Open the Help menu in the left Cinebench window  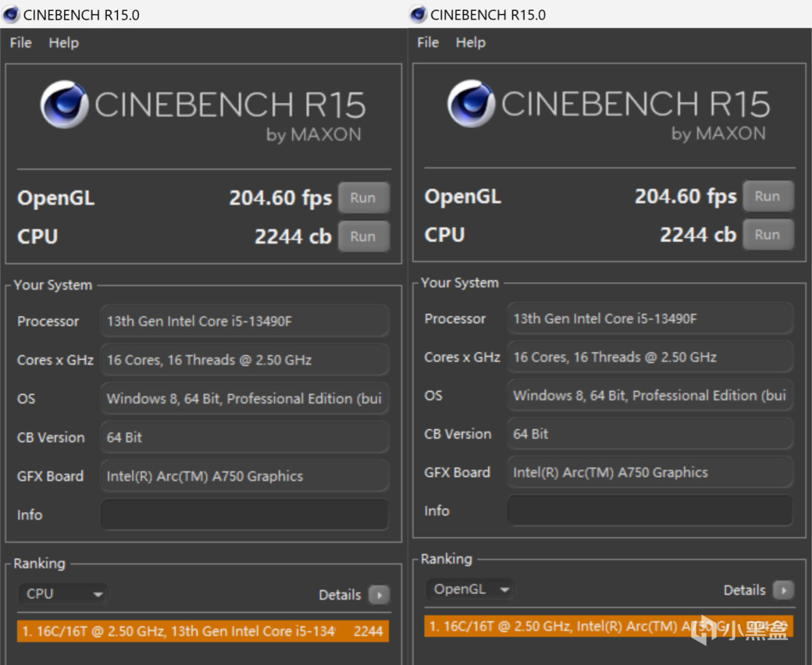(x=64, y=43)
